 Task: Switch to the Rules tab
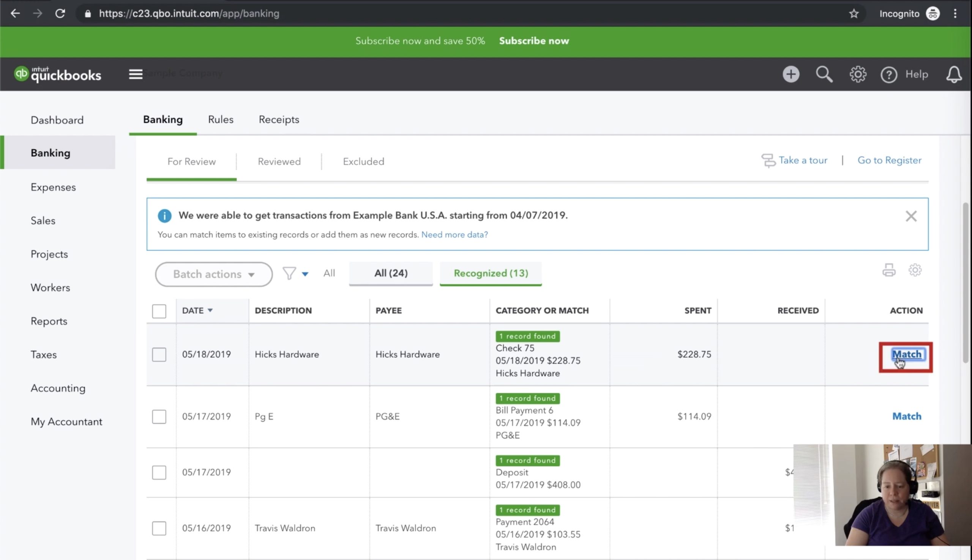[x=221, y=120]
